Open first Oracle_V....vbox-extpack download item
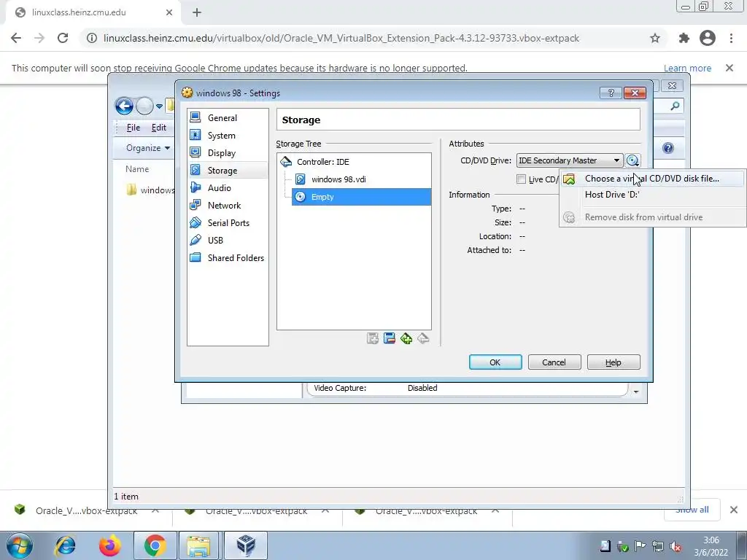The image size is (747, 560). (x=86, y=510)
